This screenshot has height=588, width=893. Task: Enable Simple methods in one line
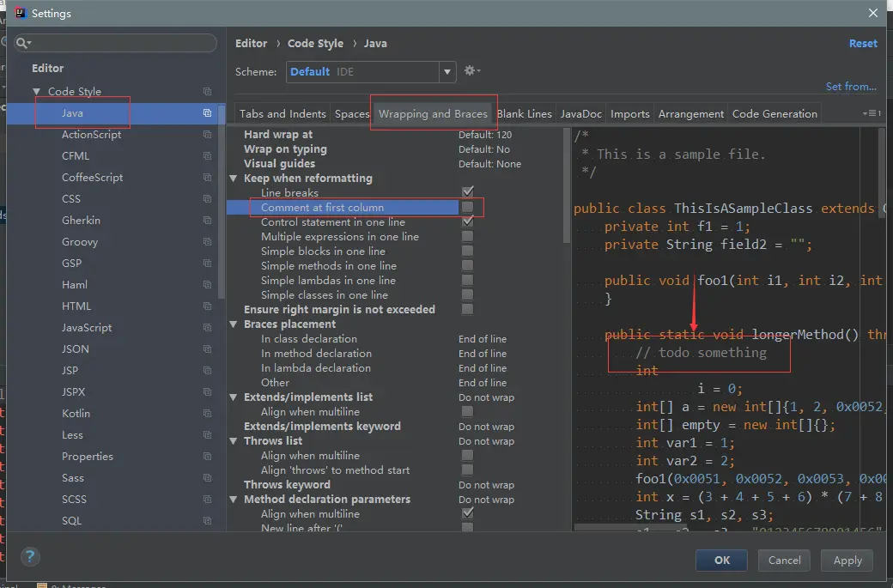click(468, 265)
